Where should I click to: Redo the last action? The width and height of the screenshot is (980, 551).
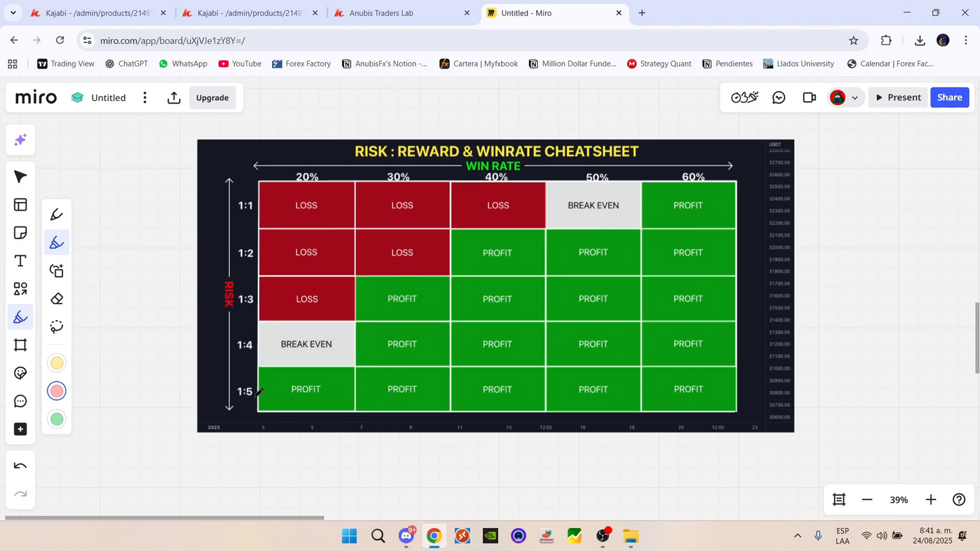(20, 494)
